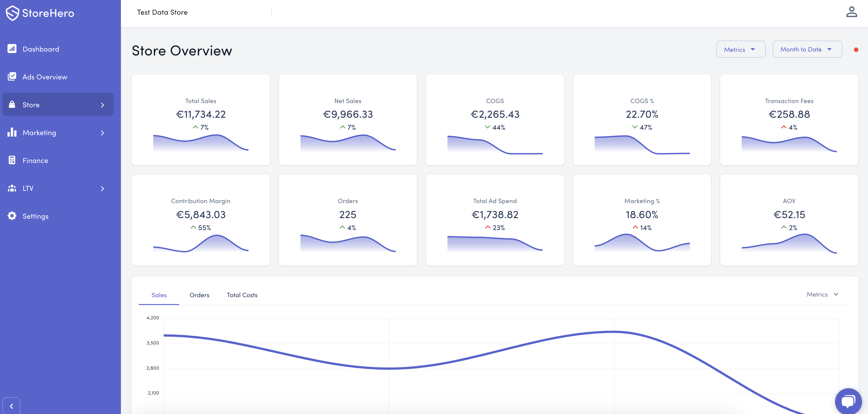The width and height of the screenshot is (868, 414).
Task: Switch to the Total Costs tab
Action: pyautogui.click(x=242, y=295)
